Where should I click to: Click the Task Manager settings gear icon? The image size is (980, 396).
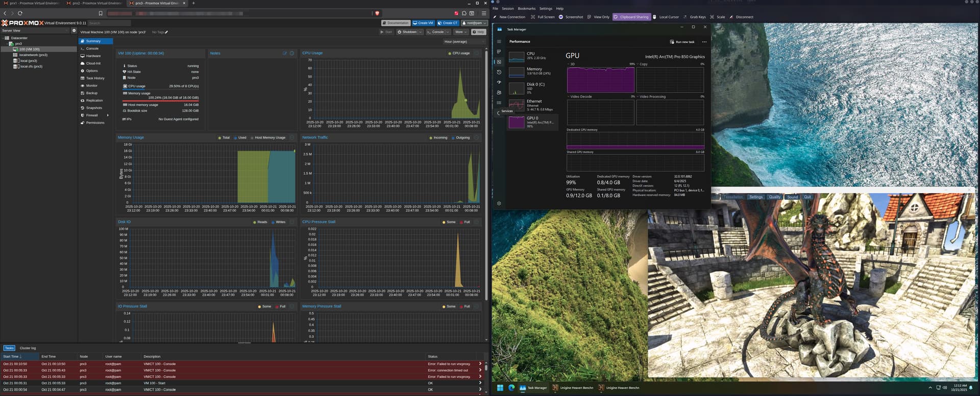click(x=499, y=203)
